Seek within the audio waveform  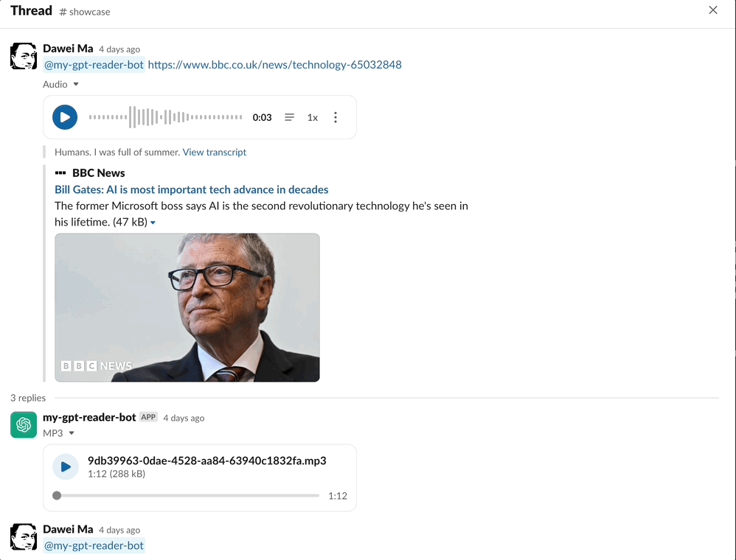click(x=165, y=117)
